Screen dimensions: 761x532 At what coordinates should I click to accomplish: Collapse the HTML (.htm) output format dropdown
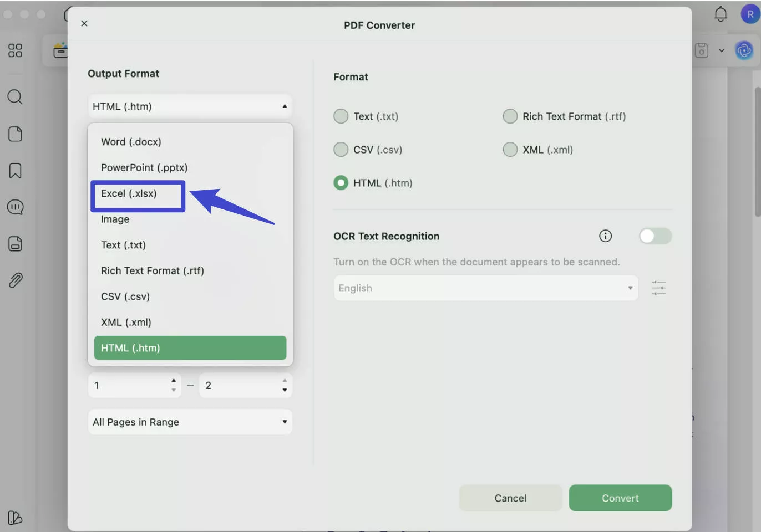[190, 106]
